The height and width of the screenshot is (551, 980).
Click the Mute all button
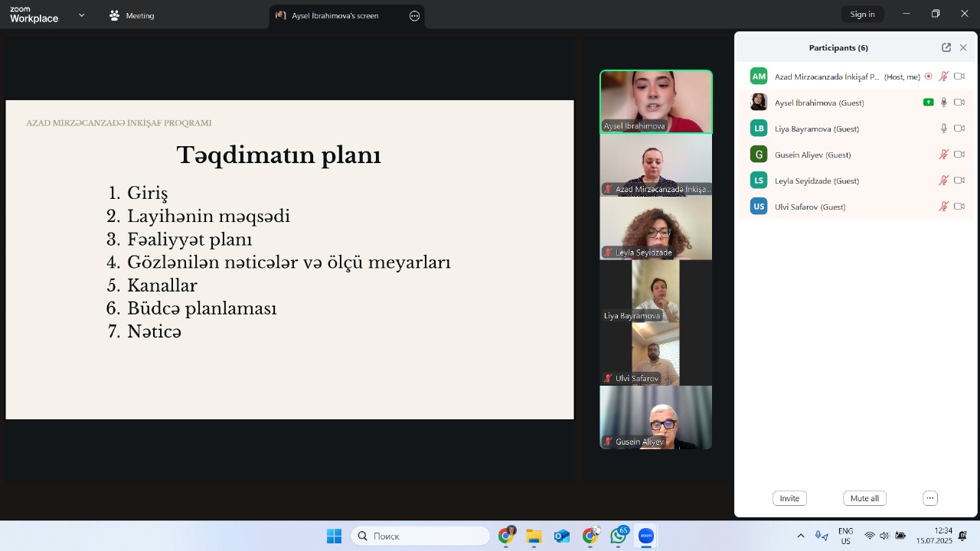click(864, 498)
